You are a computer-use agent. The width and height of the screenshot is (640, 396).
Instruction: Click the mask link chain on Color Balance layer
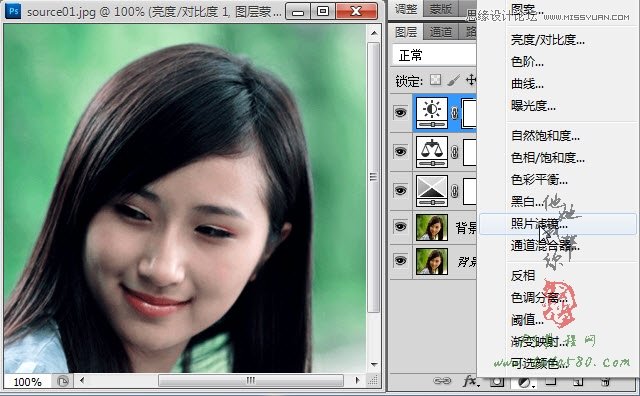tap(454, 152)
